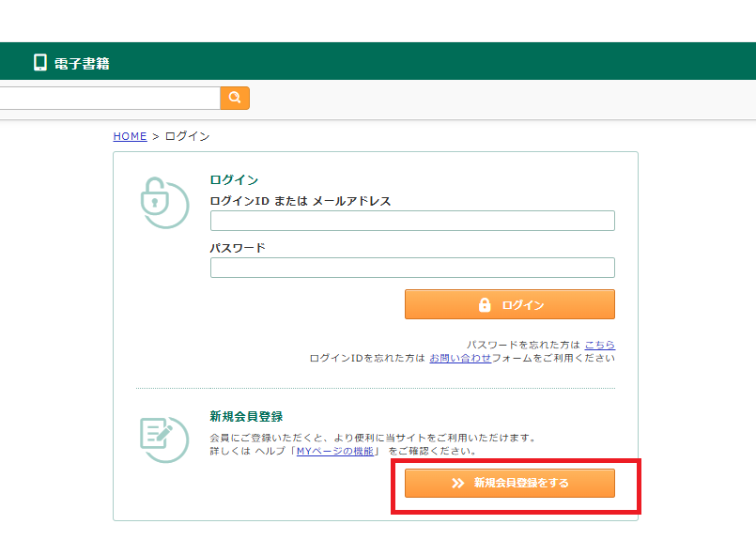Click the 新規会員登録 section heading

pos(246,416)
